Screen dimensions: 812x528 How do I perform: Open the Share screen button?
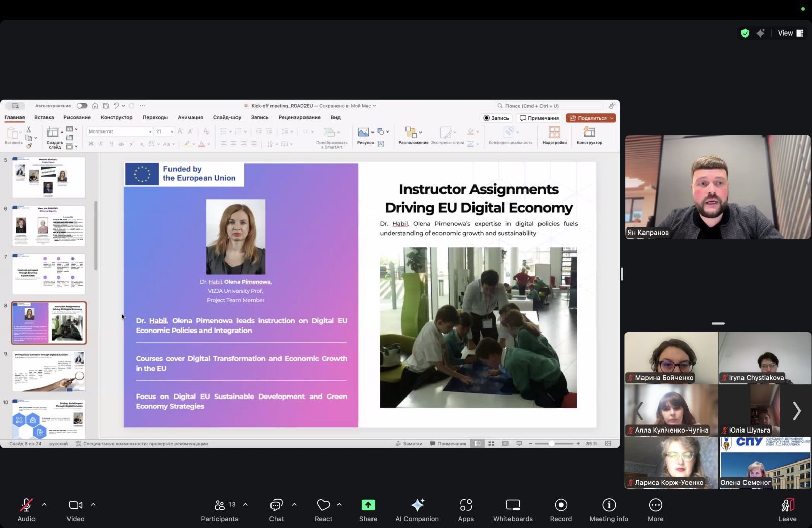[x=368, y=510]
